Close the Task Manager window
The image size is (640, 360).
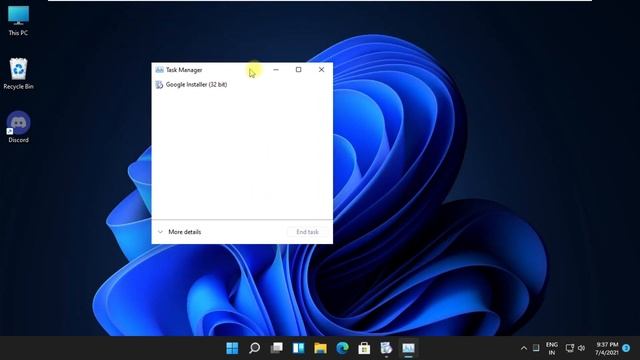pos(321,70)
